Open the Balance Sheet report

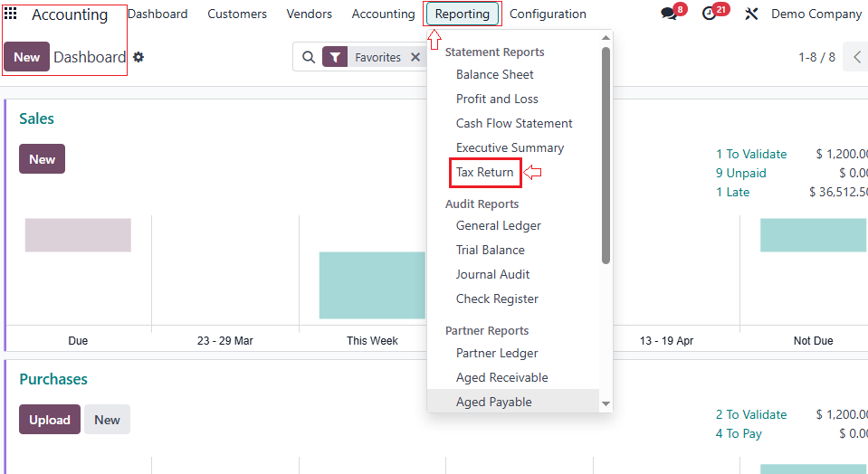494,74
